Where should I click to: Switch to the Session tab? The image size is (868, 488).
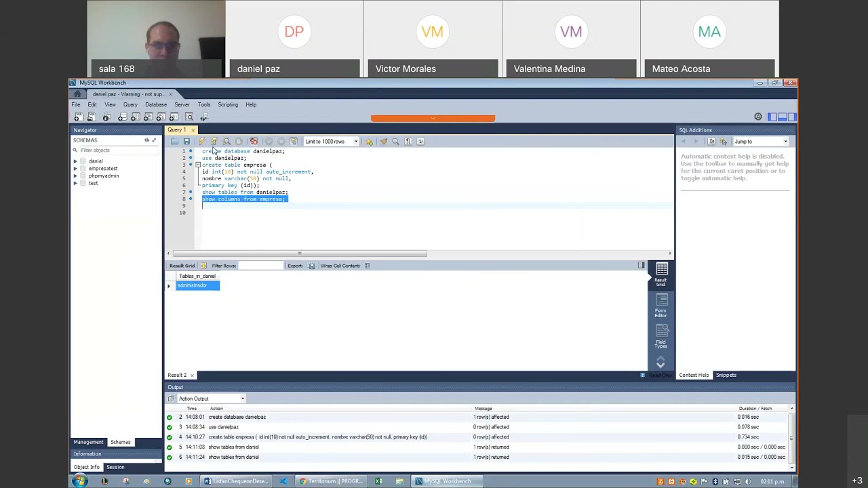[x=115, y=467]
